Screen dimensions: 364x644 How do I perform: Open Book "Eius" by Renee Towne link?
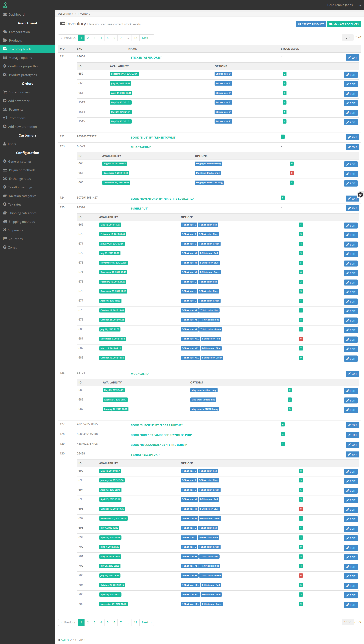[153, 138]
